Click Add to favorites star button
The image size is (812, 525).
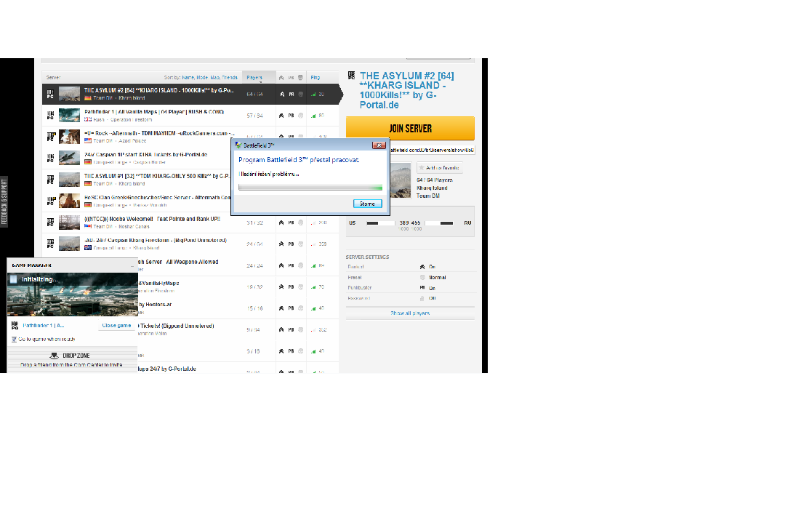coord(440,168)
